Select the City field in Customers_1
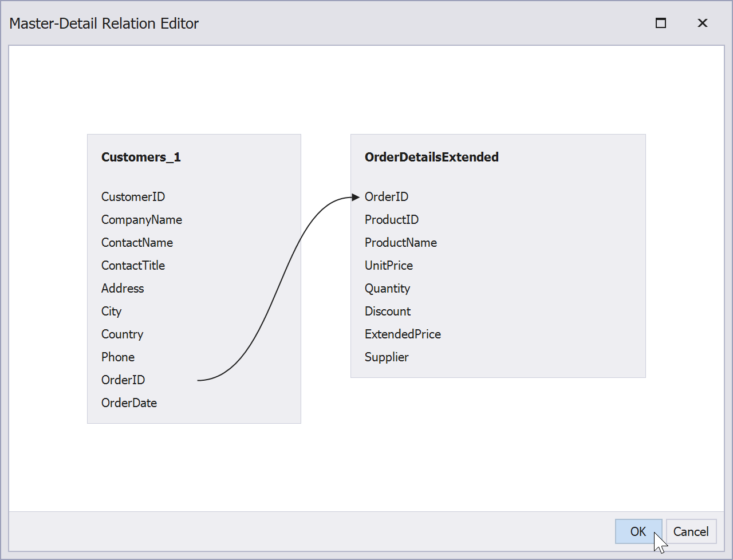733x560 pixels. pyautogui.click(x=111, y=311)
